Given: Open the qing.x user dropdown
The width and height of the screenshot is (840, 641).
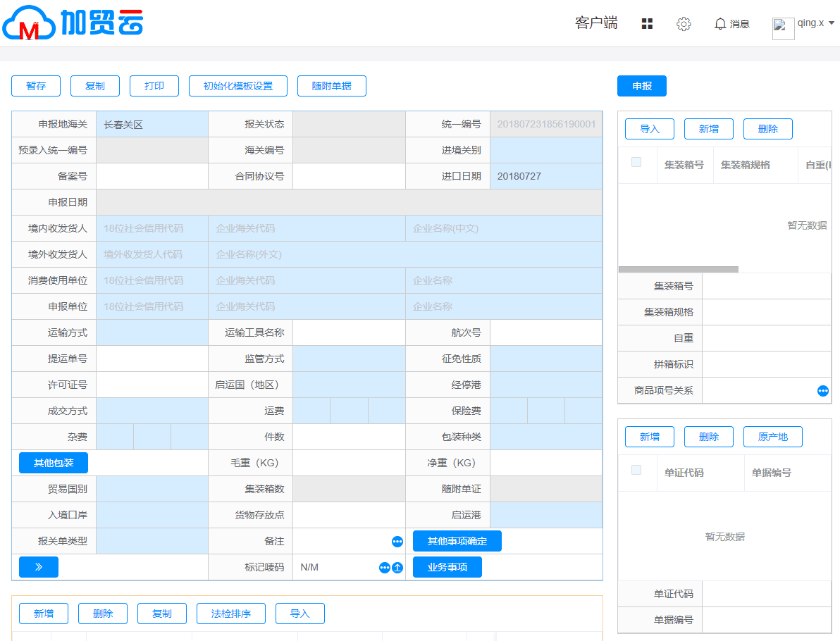Looking at the screenshot, I should pyautogui.click(x=815, y=23).
